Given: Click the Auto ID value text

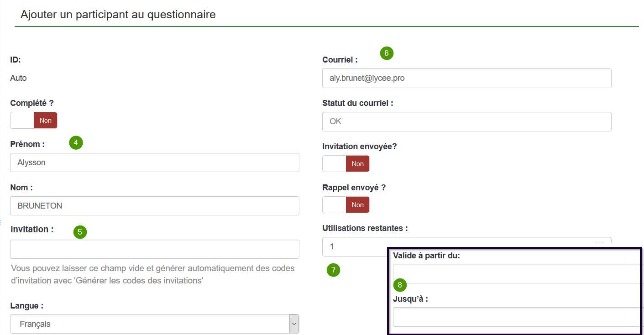Looking at the screenshot, I should pyautogui.click(x=18, y=78).
